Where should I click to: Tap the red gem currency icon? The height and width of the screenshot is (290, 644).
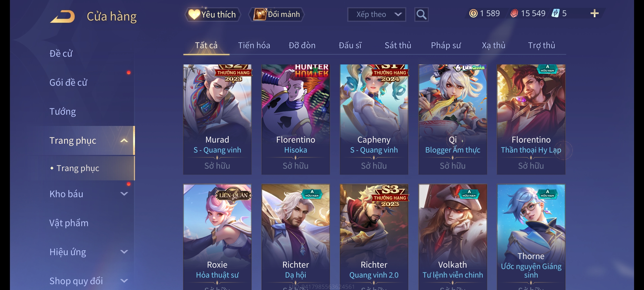click(x=514, y=13)
